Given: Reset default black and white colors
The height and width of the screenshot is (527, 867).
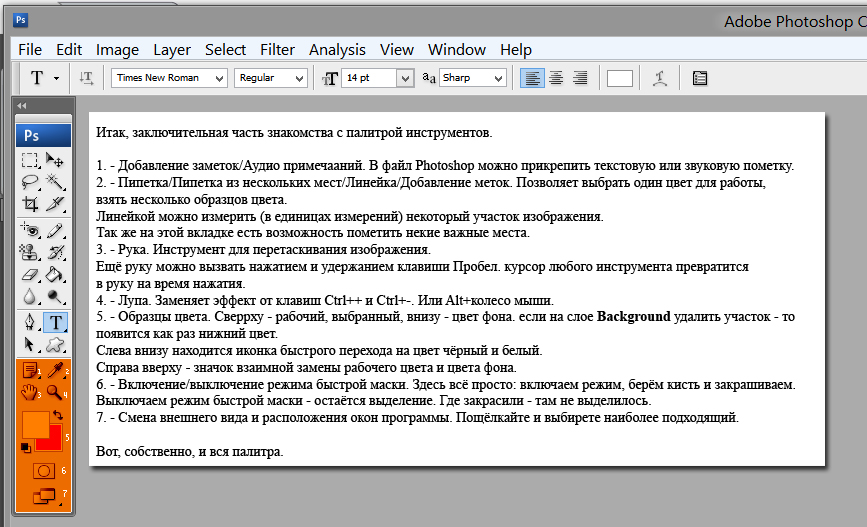Looking at the screenshot, I should point(25,448).
